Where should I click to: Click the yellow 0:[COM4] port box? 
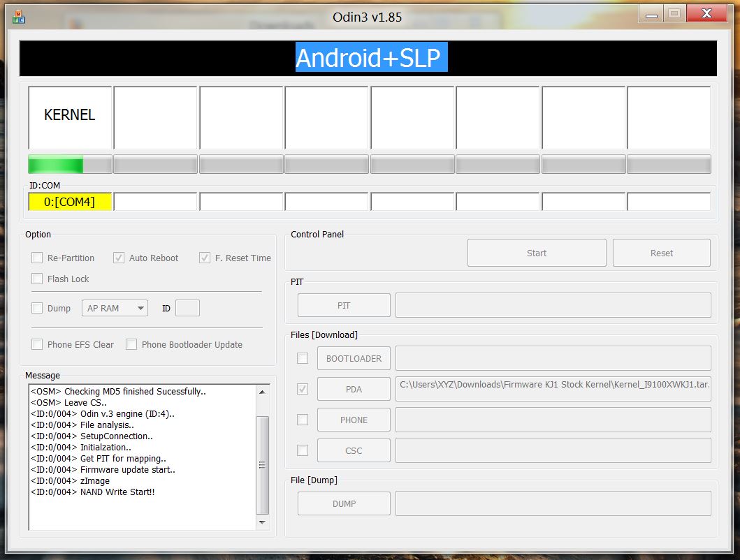click(70, 202)
